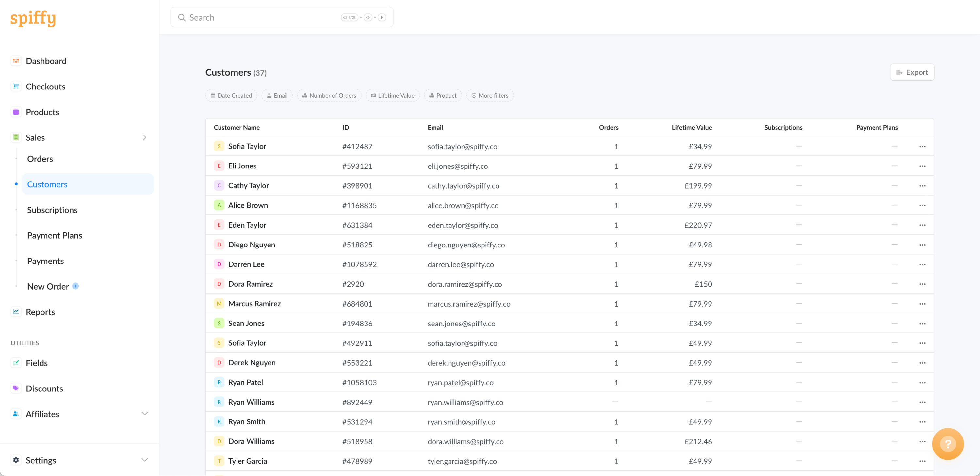Expand the Settings menu chevron
This screenshot has height=476, width=980.
145,460
